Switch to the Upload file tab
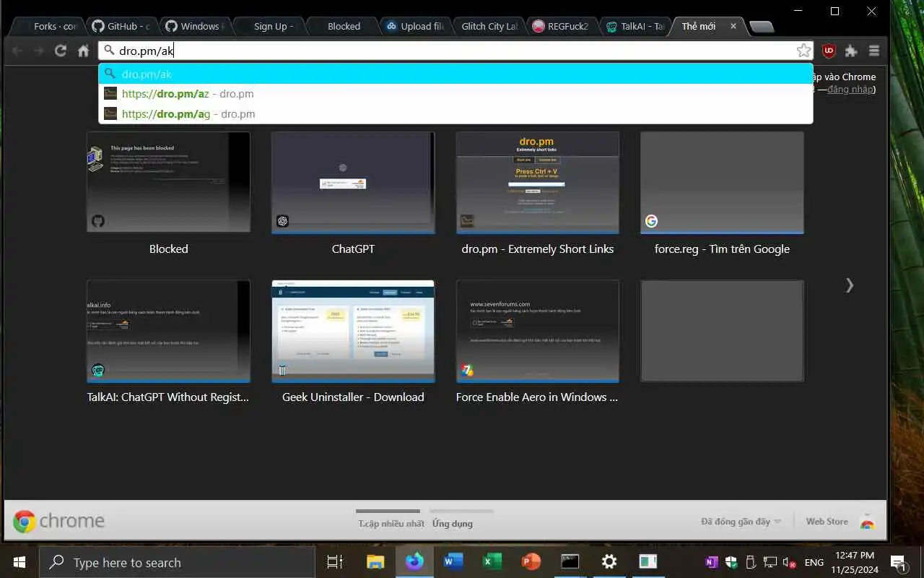 [414, 26]
